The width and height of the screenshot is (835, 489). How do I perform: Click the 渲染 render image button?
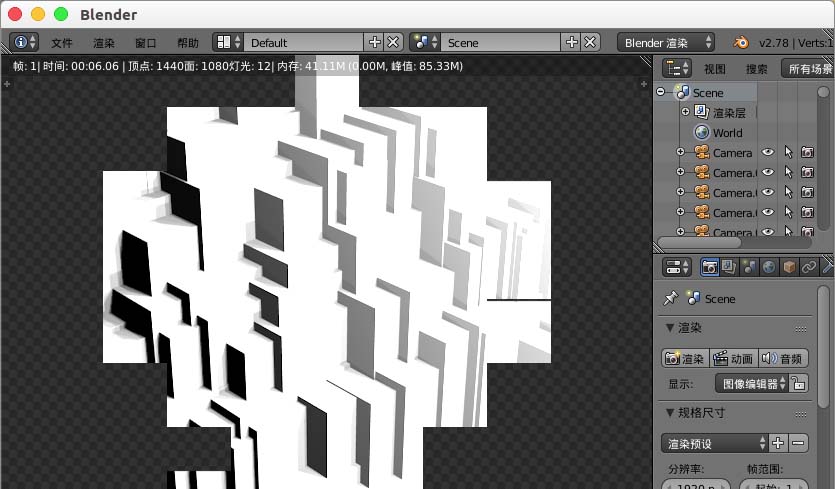684,358
